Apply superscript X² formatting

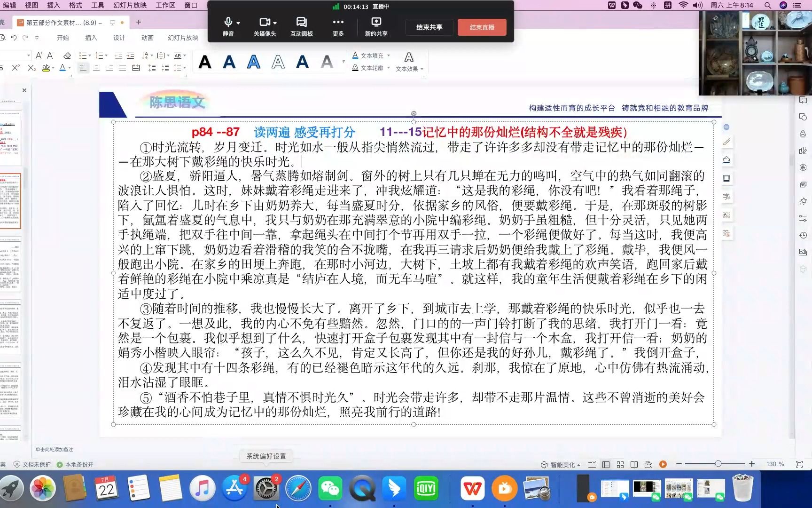16,68
